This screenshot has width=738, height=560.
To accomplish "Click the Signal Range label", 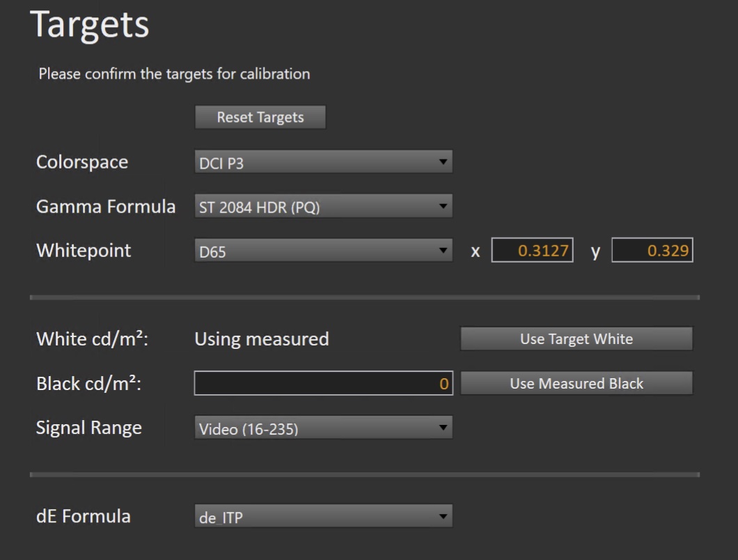I will pyautogui.click(x=88, y=427).
